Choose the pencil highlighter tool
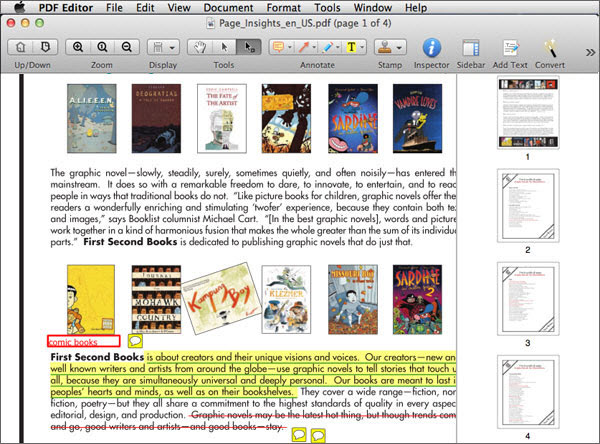Screen dimensions: 600x444 pyautogui.click(x=328, y=47)
